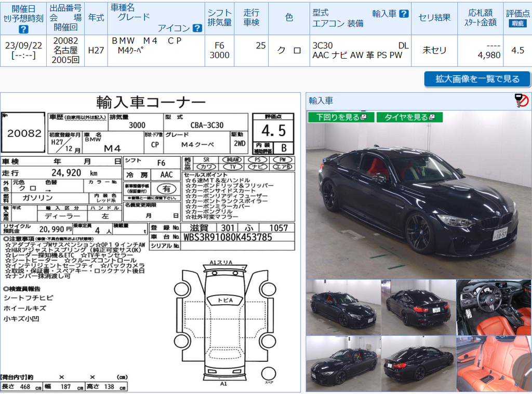Click equipment AAC ナビ AW 革 PS PW
Viewport: 532px width, 394px height.
(357, 55)
